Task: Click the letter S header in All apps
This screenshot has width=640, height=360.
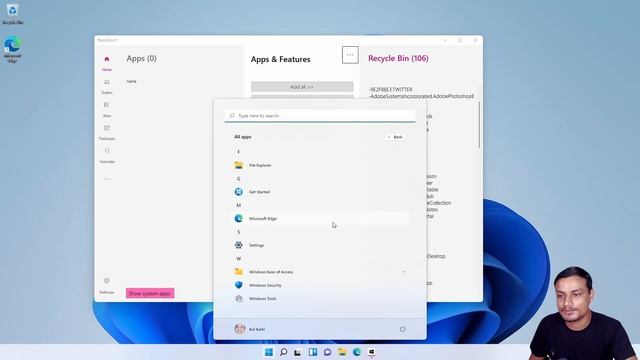Action: [x=238, y=232]
